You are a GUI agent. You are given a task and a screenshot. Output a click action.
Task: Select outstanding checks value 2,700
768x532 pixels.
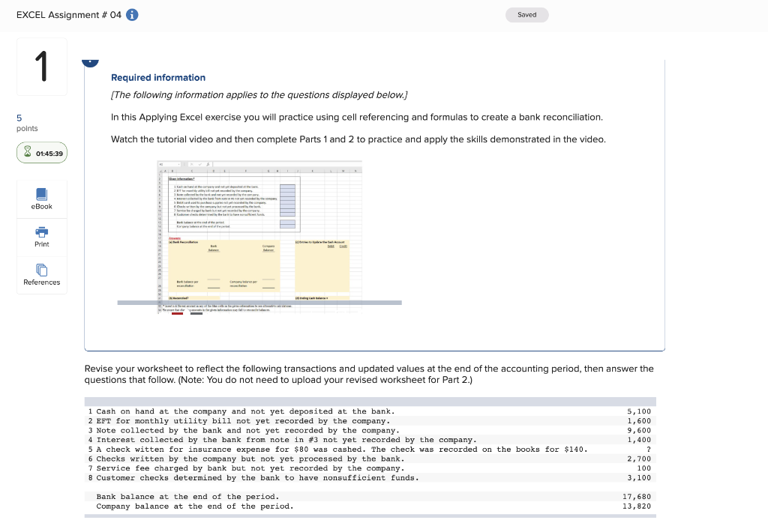coord(639,459)
